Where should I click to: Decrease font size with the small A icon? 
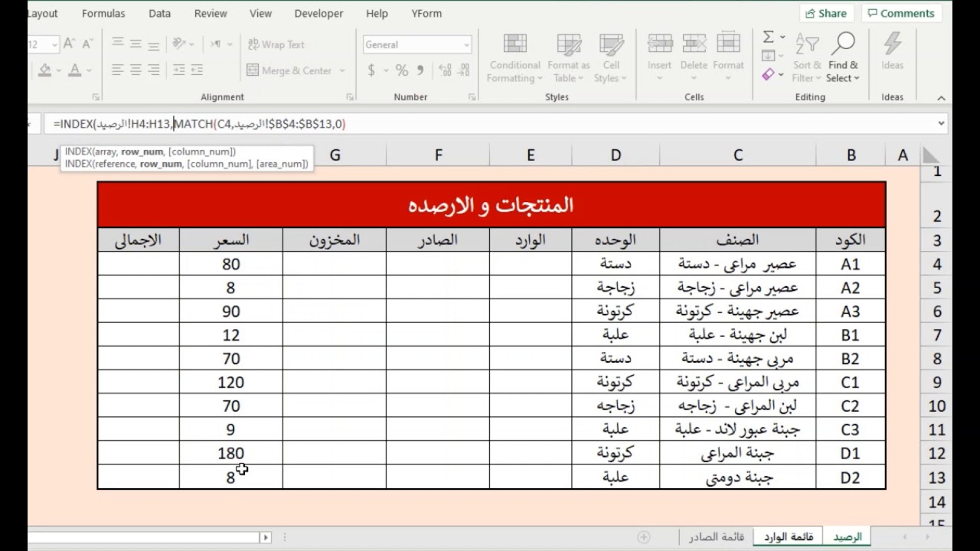point(87,44)
